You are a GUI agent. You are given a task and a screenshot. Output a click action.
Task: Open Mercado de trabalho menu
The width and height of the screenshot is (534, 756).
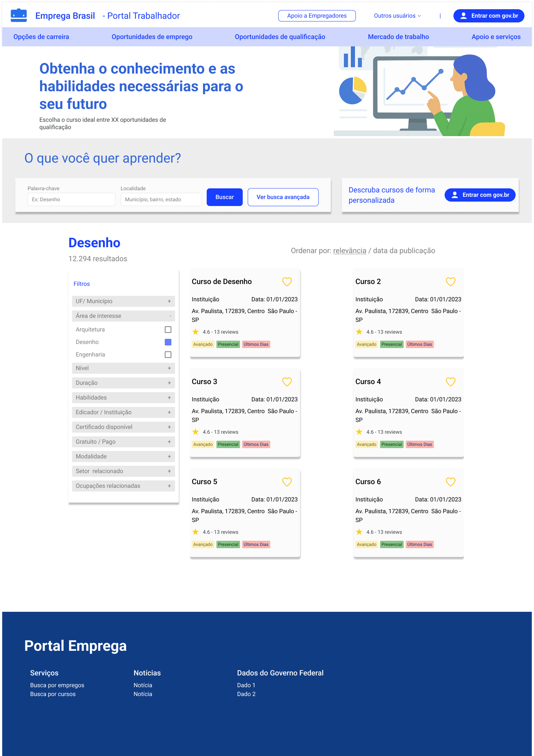(398, 37)
